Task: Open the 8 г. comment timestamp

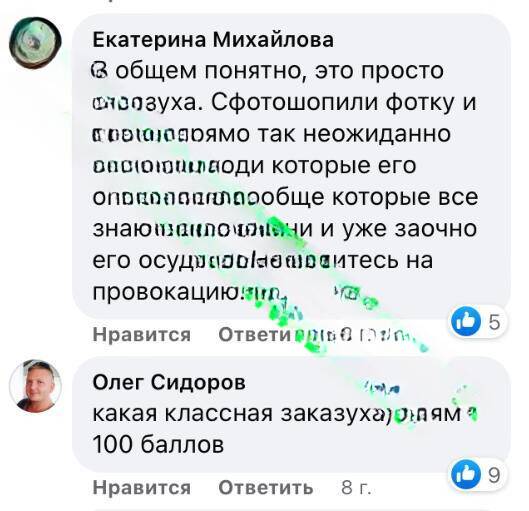Action: point(356,487)
